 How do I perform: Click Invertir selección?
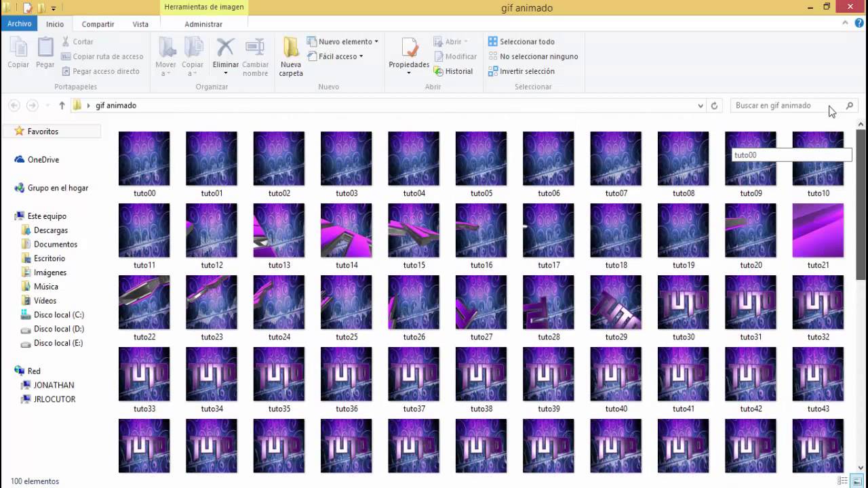[x=521, y=71]
